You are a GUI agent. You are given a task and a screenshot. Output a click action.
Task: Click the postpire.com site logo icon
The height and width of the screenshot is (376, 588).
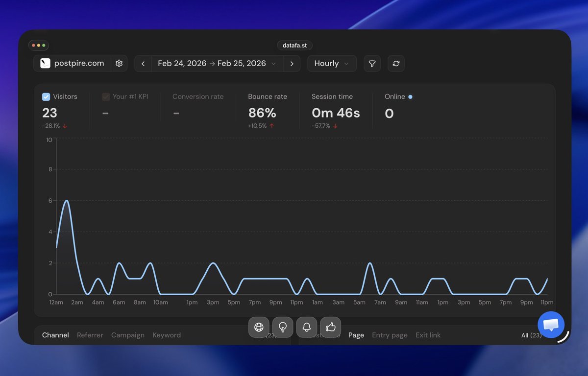tap(45, 63)
